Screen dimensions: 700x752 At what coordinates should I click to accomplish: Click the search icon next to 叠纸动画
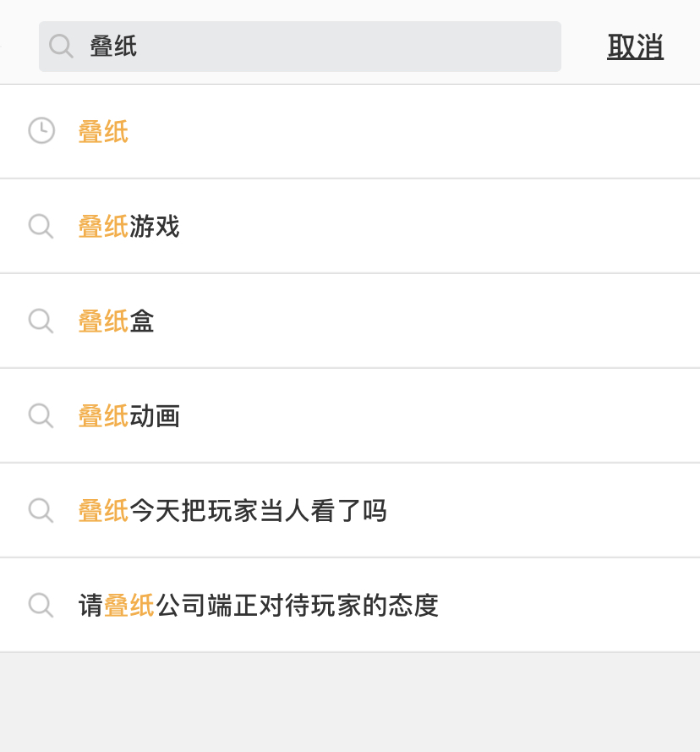41,415
